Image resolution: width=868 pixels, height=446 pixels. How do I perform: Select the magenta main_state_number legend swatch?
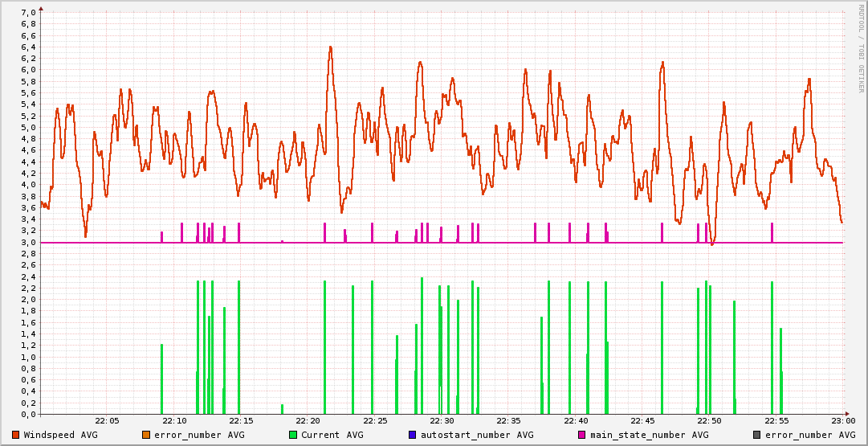point(582,435)
